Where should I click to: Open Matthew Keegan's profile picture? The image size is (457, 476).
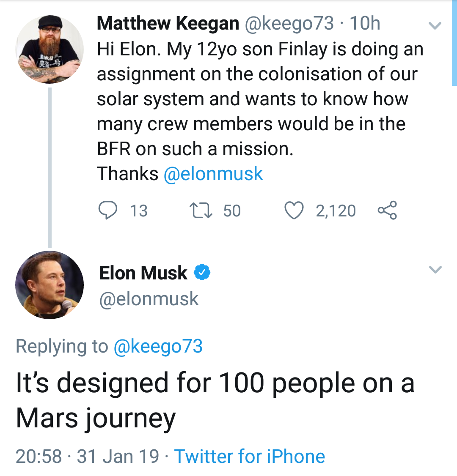[50, 49]
